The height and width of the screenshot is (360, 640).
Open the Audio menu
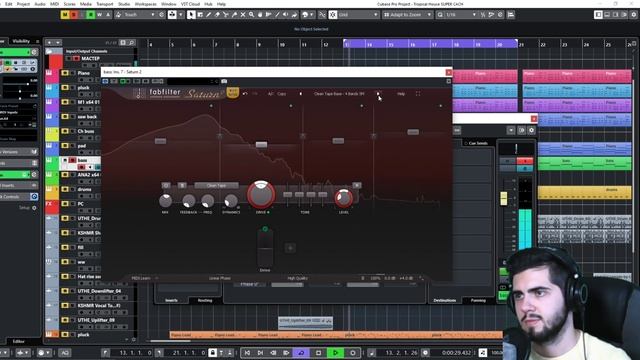40,4
